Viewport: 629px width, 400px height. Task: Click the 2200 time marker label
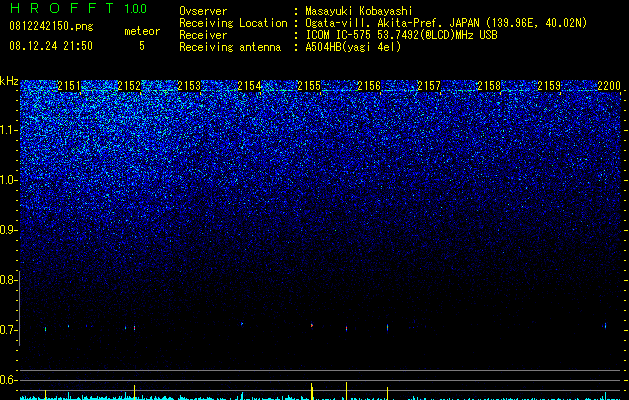coord(609,86)
